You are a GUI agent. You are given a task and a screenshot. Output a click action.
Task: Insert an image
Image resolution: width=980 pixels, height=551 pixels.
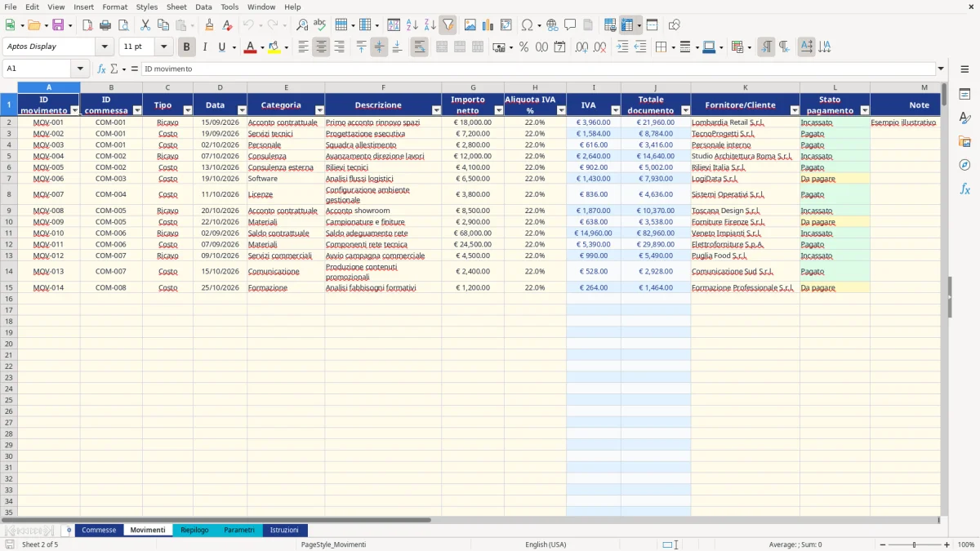(470, 25)
